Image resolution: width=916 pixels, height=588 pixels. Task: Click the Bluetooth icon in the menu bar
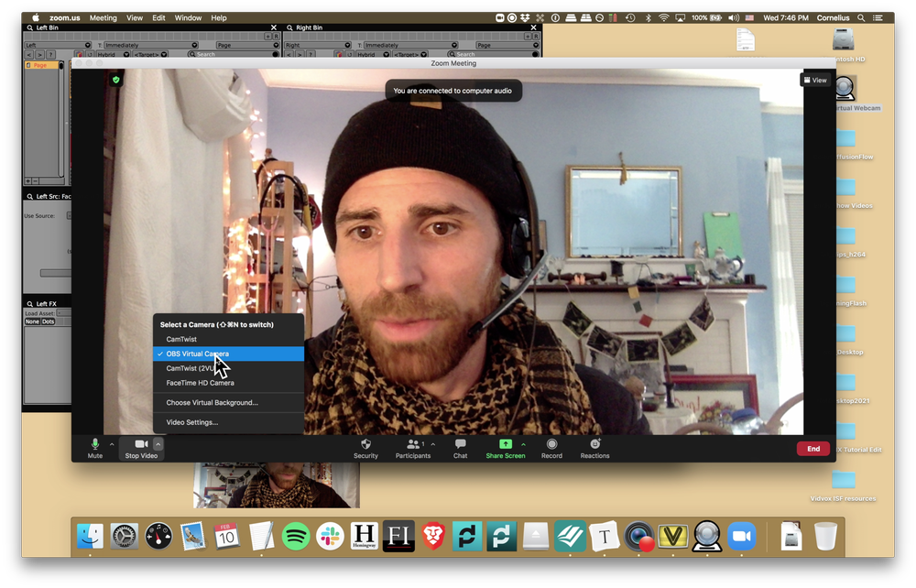648,18
